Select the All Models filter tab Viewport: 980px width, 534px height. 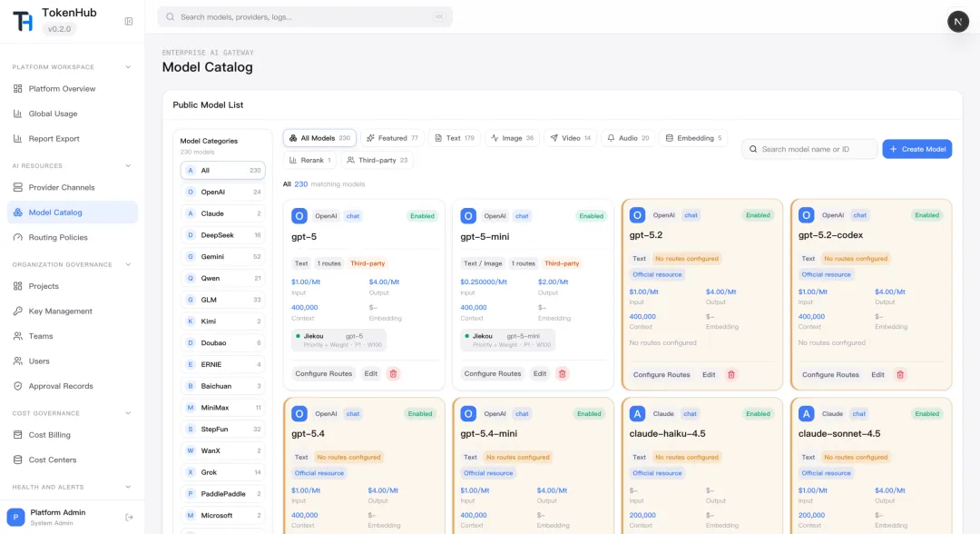tap(319, 138)
